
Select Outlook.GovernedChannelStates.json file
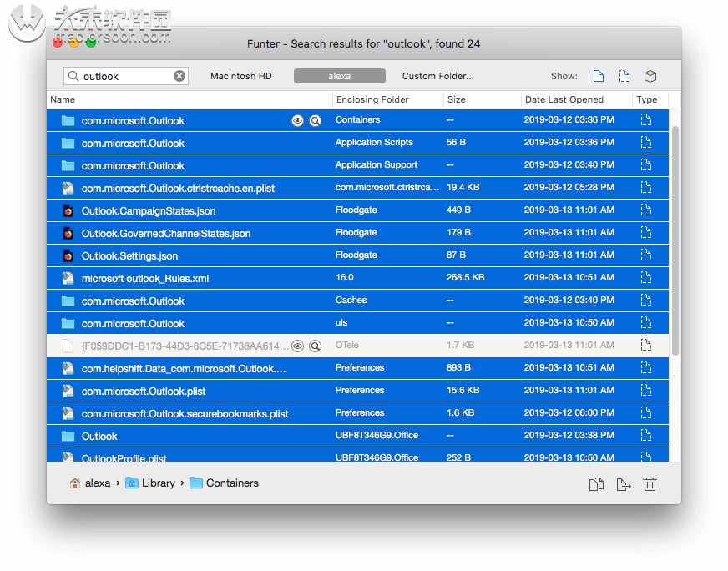(x=357, y=233)
